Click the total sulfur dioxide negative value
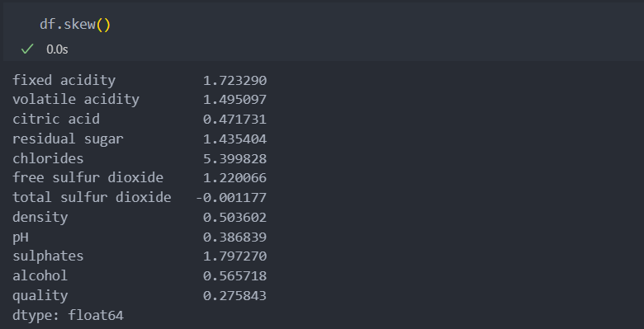 [231, 198]
